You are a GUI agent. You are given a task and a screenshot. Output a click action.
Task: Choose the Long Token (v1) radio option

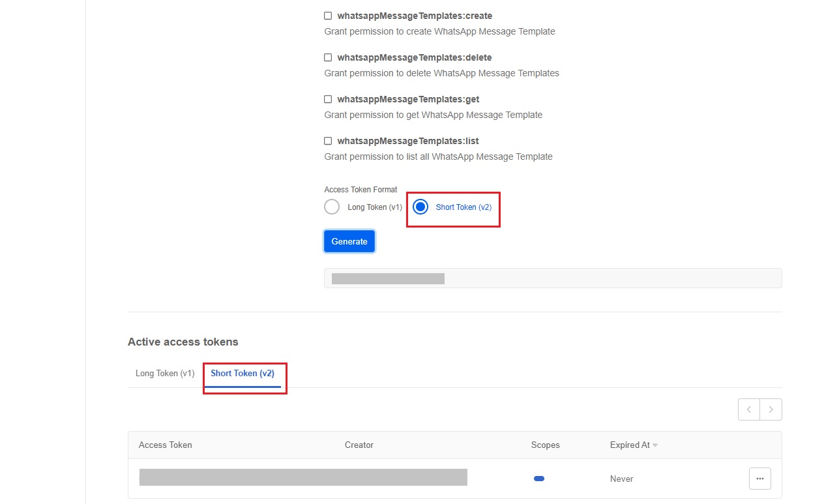tap(332, 207)
